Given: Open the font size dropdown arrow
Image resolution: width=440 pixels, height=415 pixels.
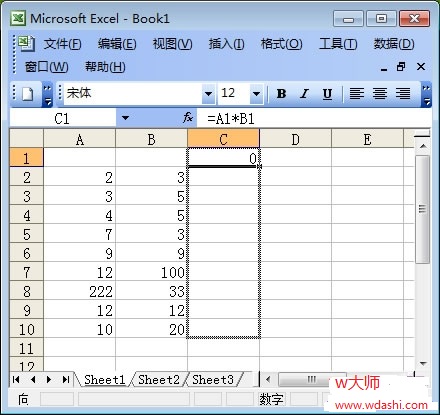Looking at the screenshot, I should 256,94.
